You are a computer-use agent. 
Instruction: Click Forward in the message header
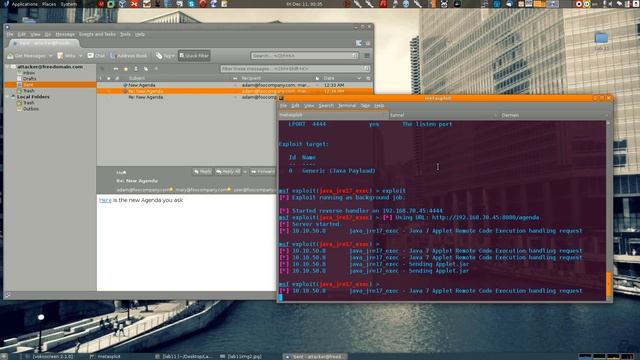click(x=263, y=172)
